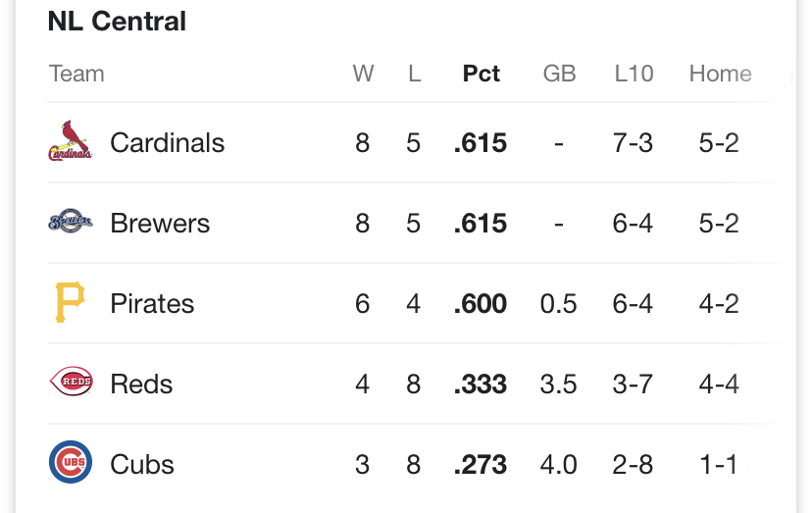Click the Cardinals team logo

[71, 141]
